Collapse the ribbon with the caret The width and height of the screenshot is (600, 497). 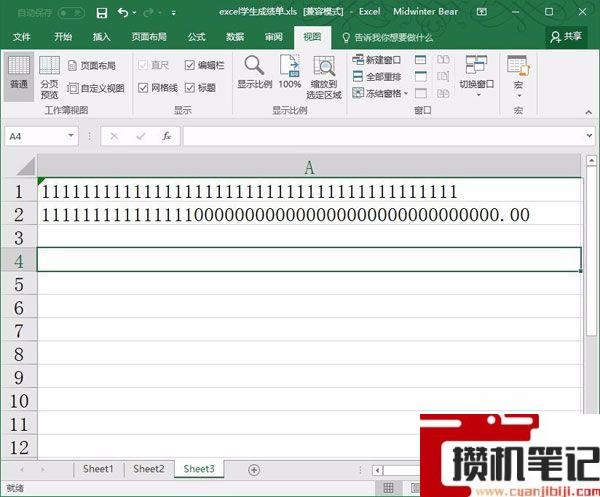[x=588, y=112]
